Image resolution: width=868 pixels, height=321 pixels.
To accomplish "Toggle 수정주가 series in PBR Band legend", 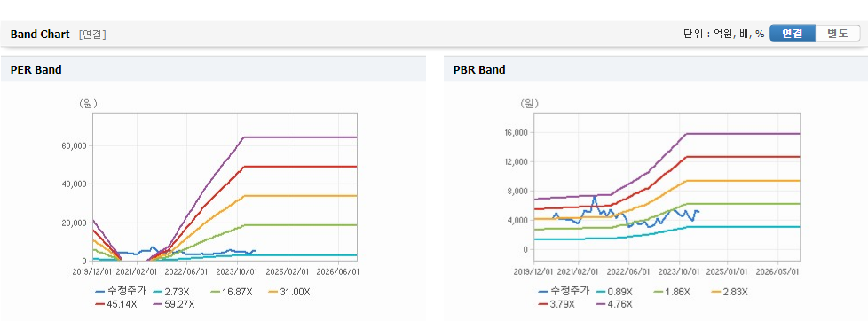I will click(564, 291).
